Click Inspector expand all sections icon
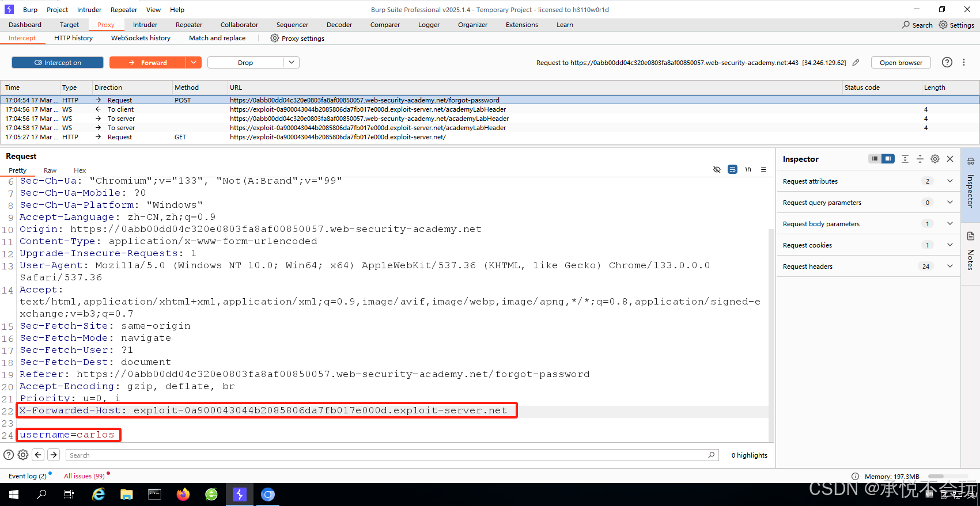 [x=905, y=159]
